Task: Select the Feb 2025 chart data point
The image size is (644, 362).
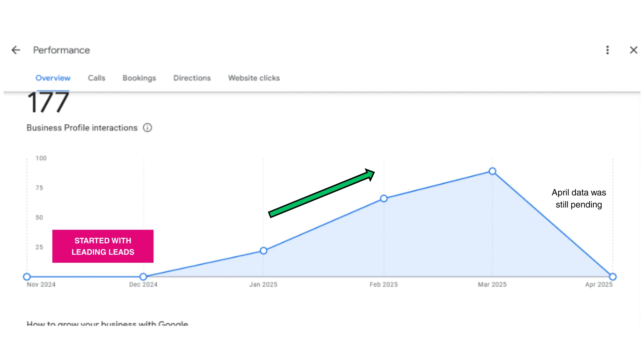Action: tap(384, 199)
